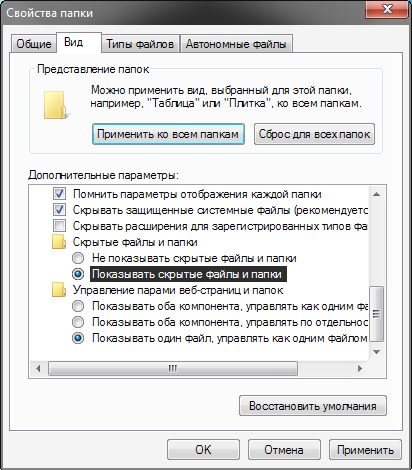Click the list scroll up arrow
Image resolution: width=412 pixels, height=470 pixels.
click(x=377, y=194)
